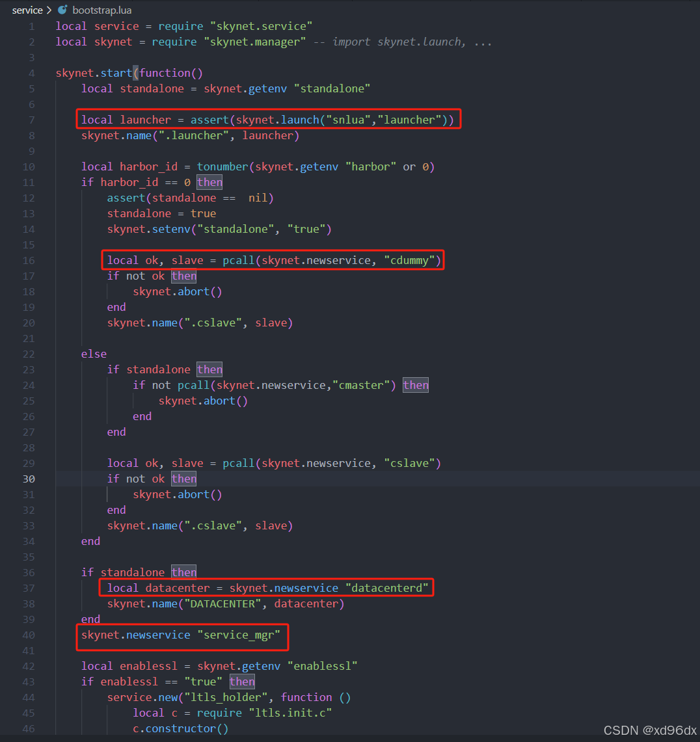This screenshot has width=700, height=742.
Task: Click 'abort' on line 25
Action: click(x=219, y=401)
